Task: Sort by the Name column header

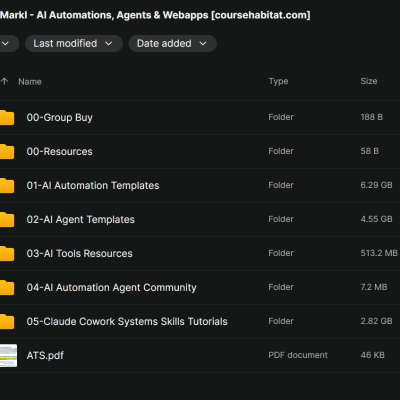Action: (x=30, y=82)
